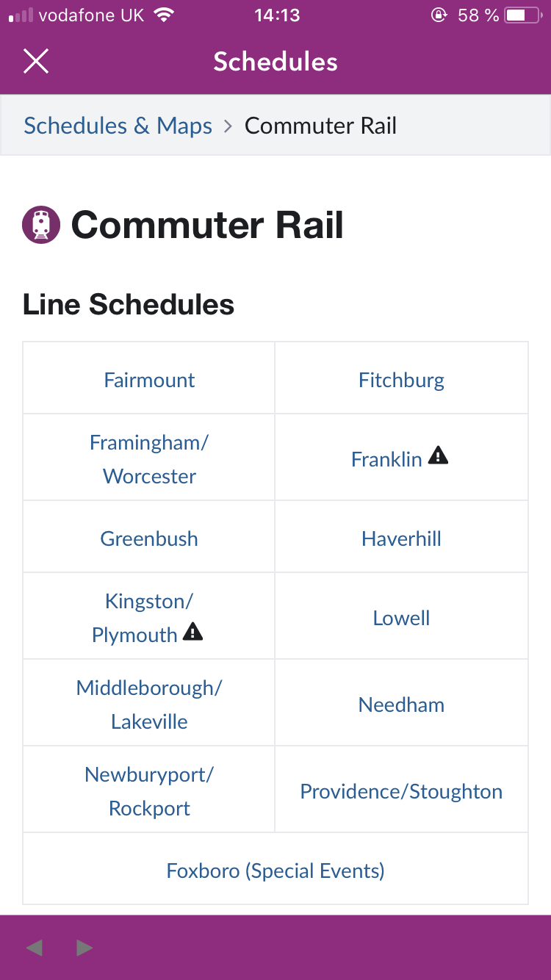
Task: Tap the Wi-Fi status icon
Action: [165, 15]
